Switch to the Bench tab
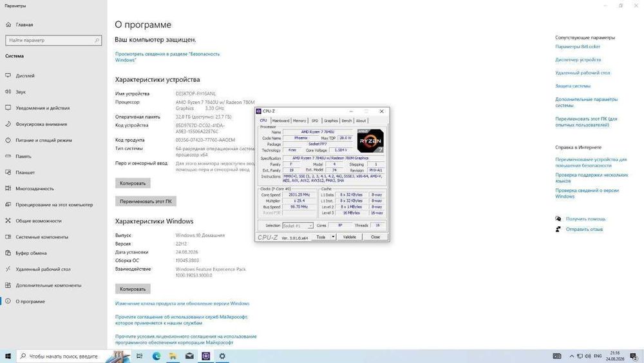The height and width of the screenshot is (363, 644). coord(346,121)
